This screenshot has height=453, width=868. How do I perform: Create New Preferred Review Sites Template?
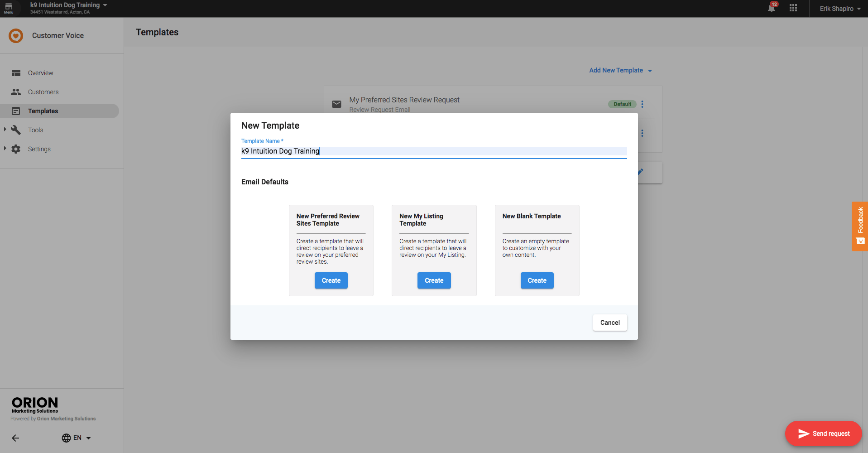331,280
